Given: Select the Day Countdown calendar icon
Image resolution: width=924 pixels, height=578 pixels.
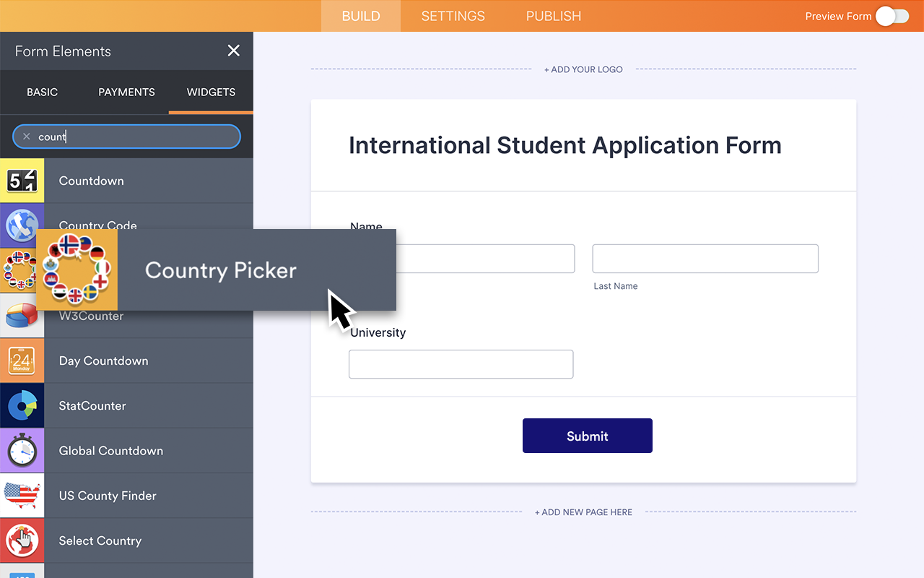Looking at the screenshot, I should pyautogui.click(x=22, y=361).
